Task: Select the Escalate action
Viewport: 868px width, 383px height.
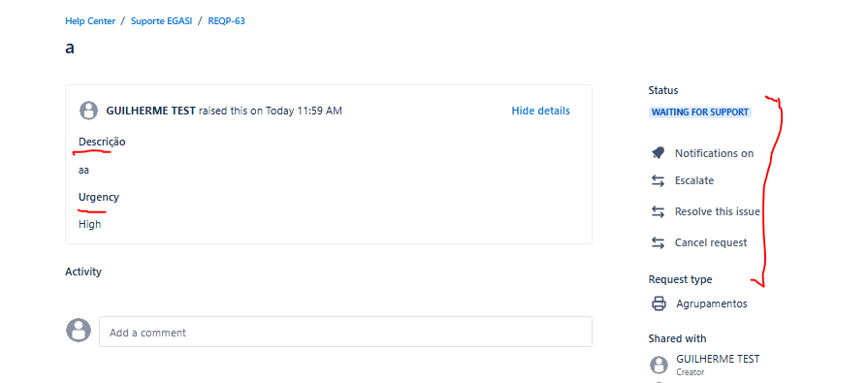Action: point(694,181)
